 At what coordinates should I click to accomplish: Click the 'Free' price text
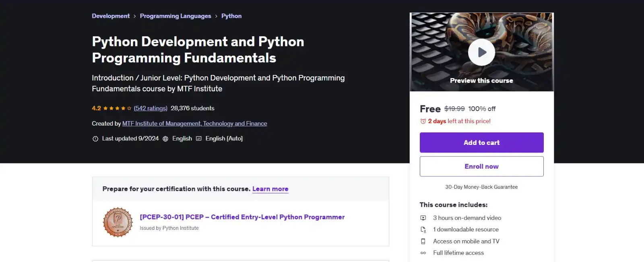click(430, 109)
